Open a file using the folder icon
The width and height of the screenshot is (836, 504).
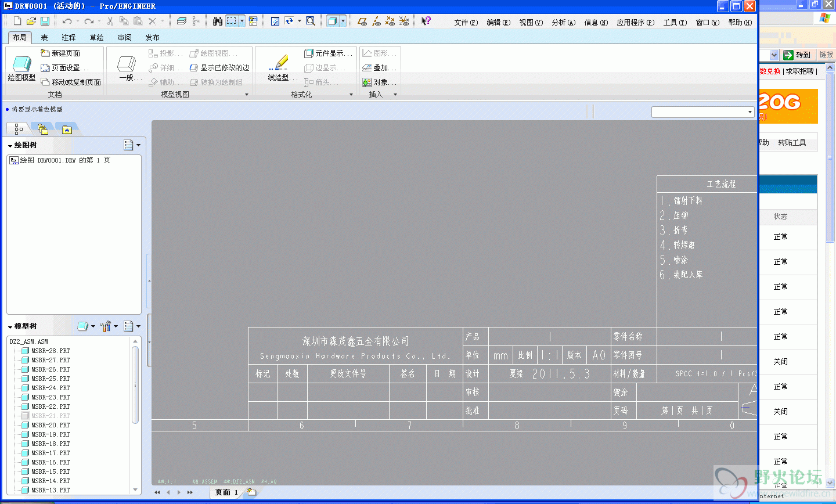click(x=31, y=21)
